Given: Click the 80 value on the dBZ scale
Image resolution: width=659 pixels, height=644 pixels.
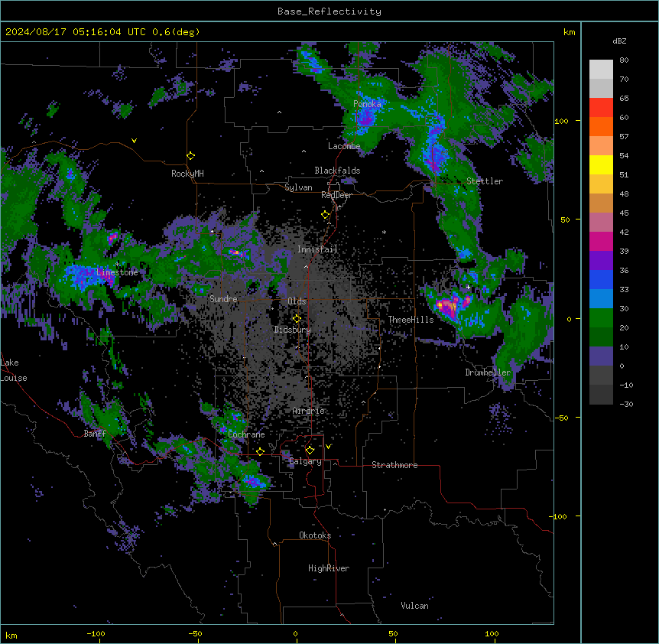Looking at the screenshot, I should (624, 60).
